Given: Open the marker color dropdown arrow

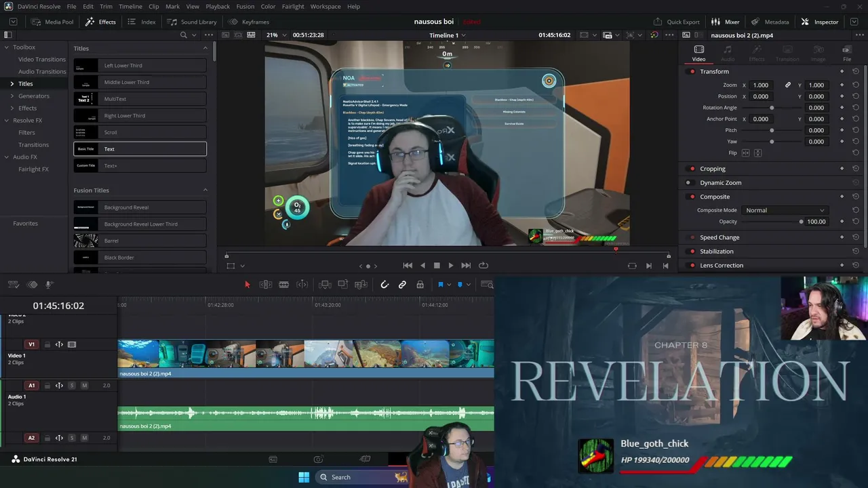Looking at the screenshot, I should pyautogui.click(x=469, y=285).
